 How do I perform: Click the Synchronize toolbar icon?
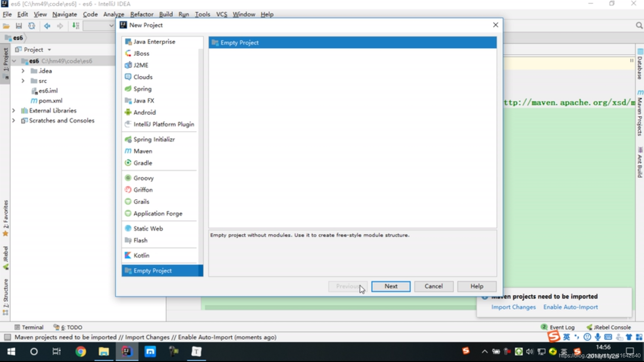tap(32, 26)
